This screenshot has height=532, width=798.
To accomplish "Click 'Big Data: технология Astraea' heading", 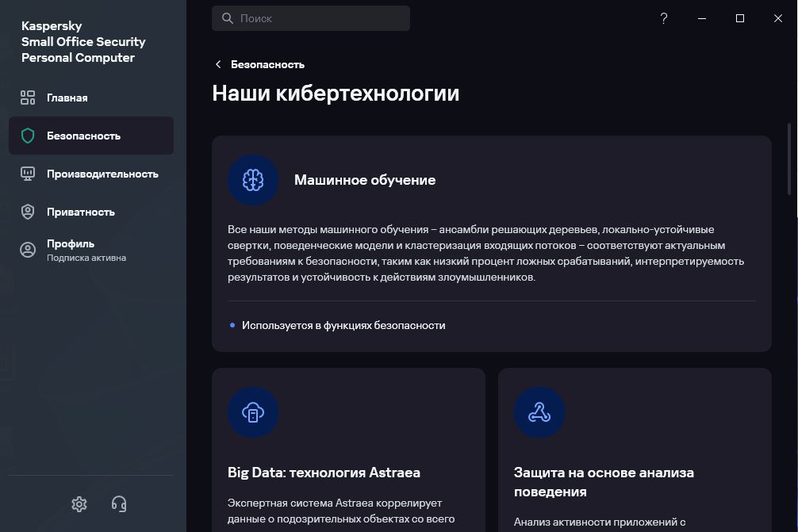I will (x=324, y=473).
